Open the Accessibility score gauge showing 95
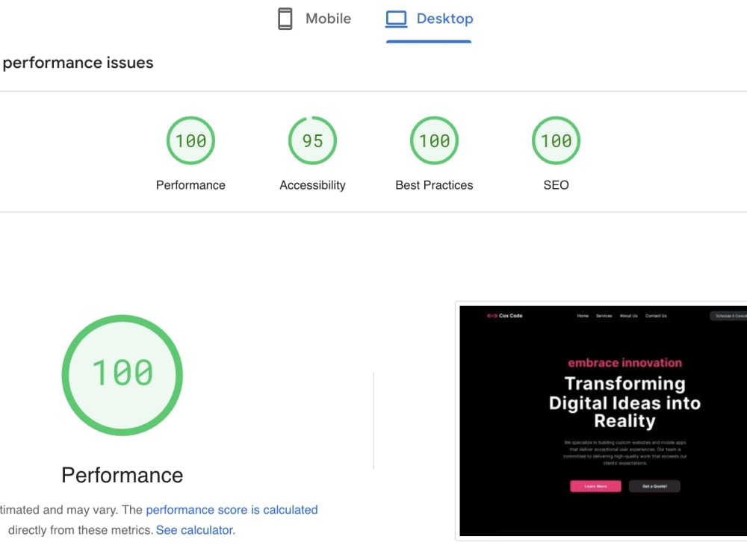The width and height of the screenshot is (747, 560). (x=312, y=140)
